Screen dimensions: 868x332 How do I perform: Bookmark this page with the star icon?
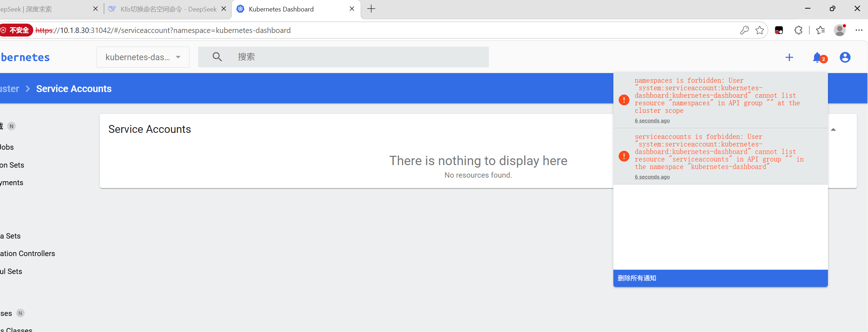[x=760, y=30]
